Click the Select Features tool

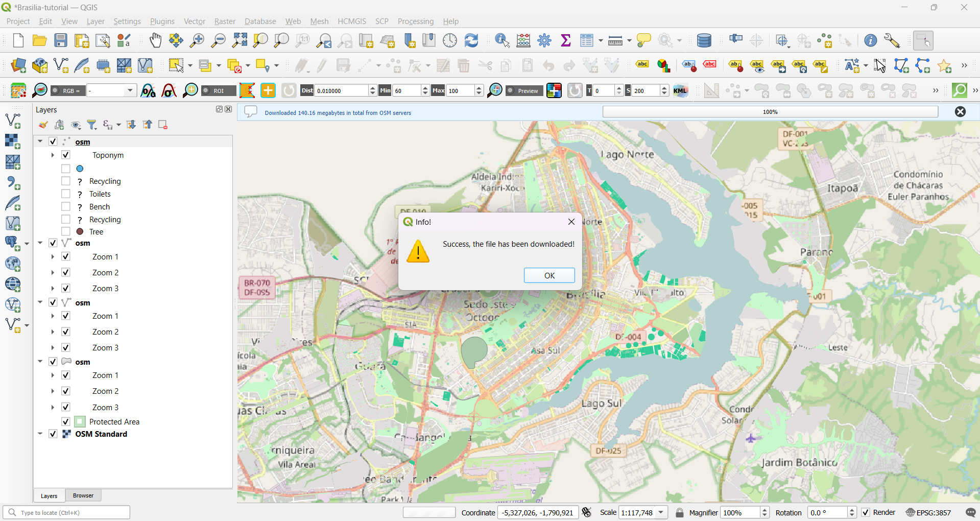[x=176, y=65]
